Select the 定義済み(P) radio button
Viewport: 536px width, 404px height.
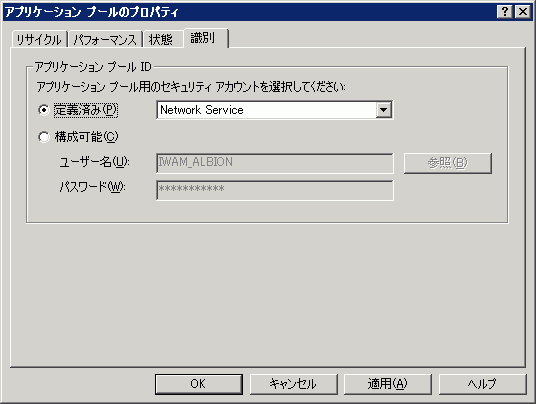click(44, 110)
